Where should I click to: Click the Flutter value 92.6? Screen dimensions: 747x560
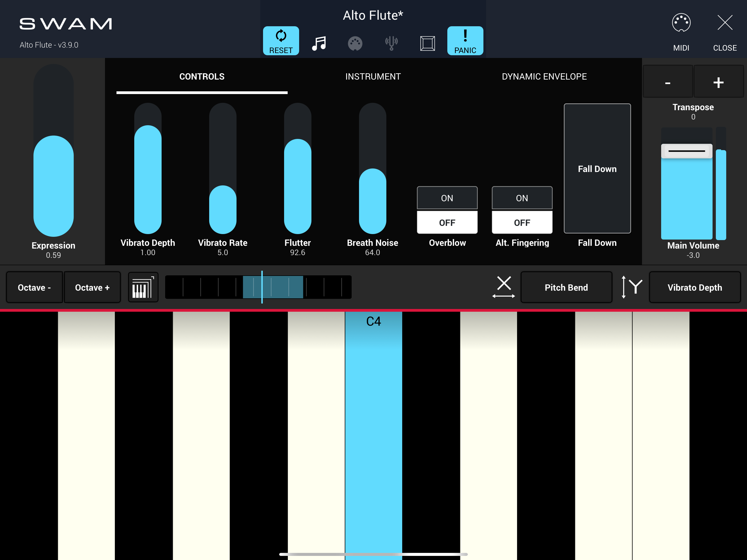point(297,252)
